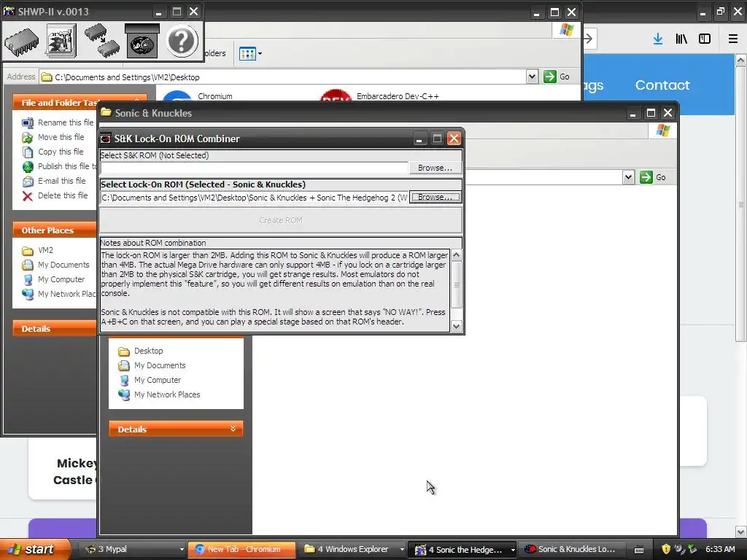Expand Details panel in Desktop Explorer window
The image size is (747, 560).
click(x=55, y=329)
